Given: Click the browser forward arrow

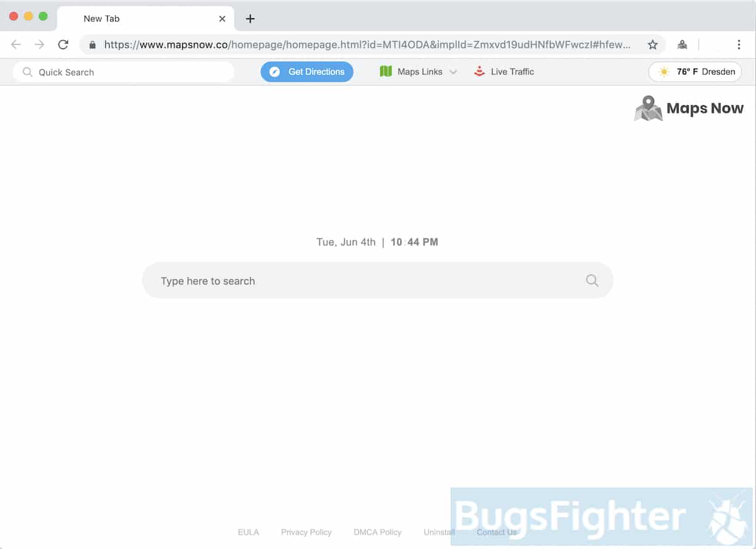Looking at the screenshot, I should 40,45.
